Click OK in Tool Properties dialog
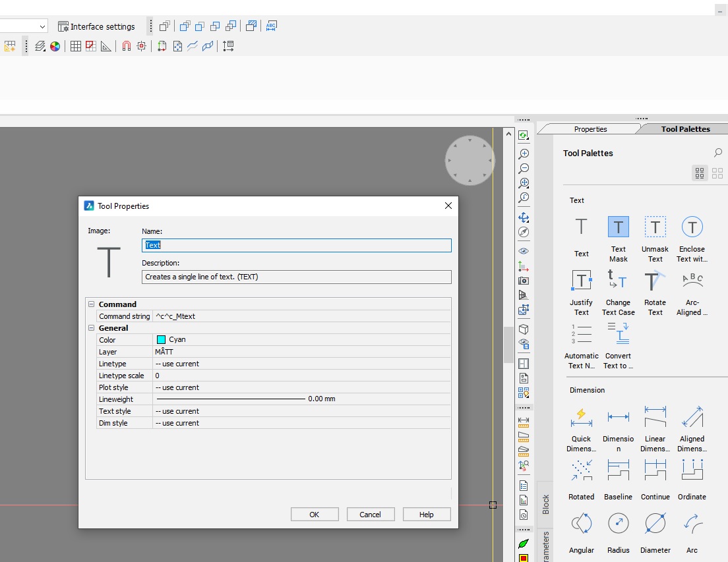This screenshot has width=728, height=562. [315, 515]
